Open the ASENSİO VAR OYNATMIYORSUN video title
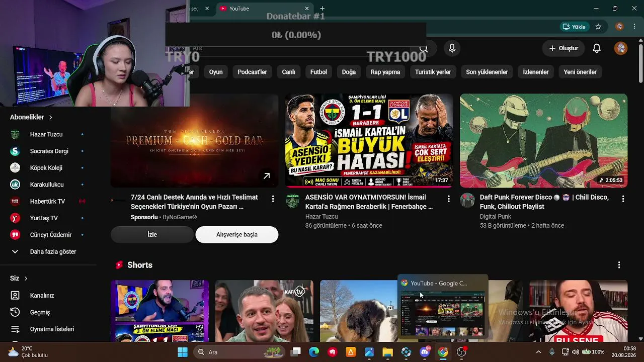 369,202
